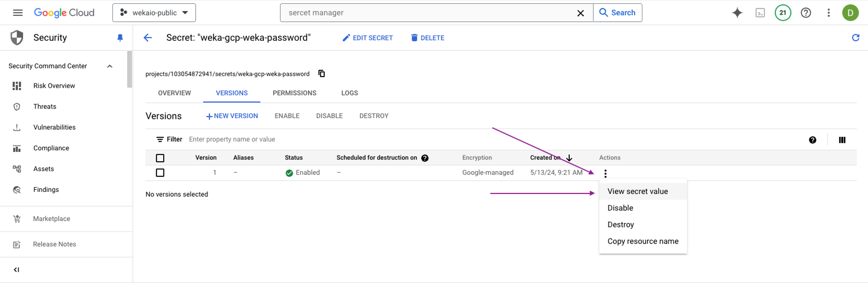The width and height of the screenshot is (868, 284).
Task: Copy the secret resource path icon
Action: coord(322,73)
